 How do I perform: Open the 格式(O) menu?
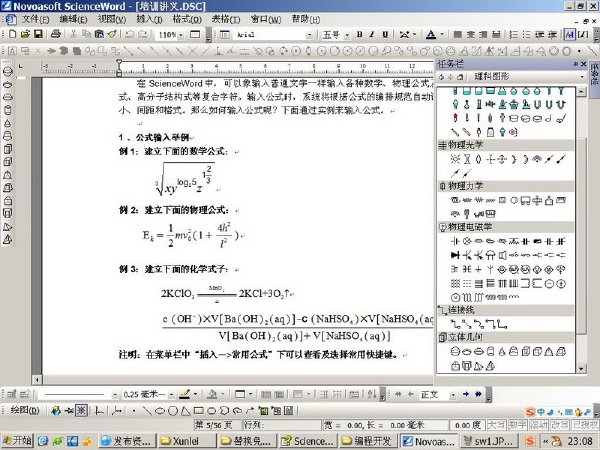pyautogui.click(x=187, y=19)
